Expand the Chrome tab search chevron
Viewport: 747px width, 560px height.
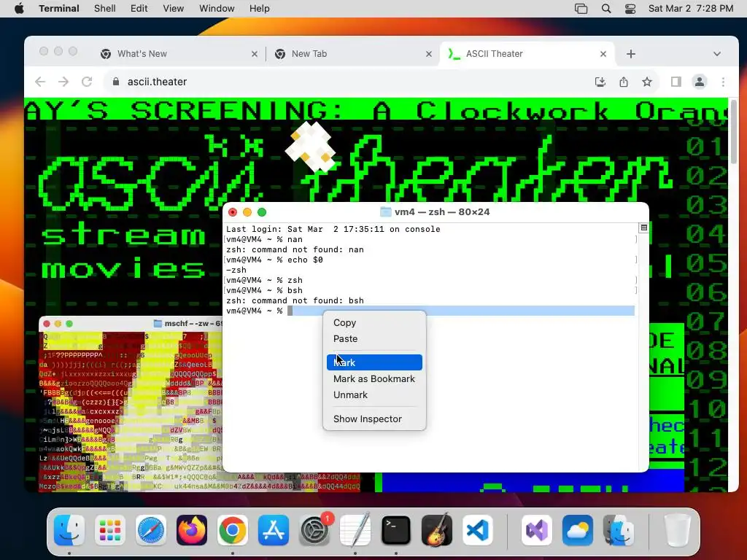[717, 54]
